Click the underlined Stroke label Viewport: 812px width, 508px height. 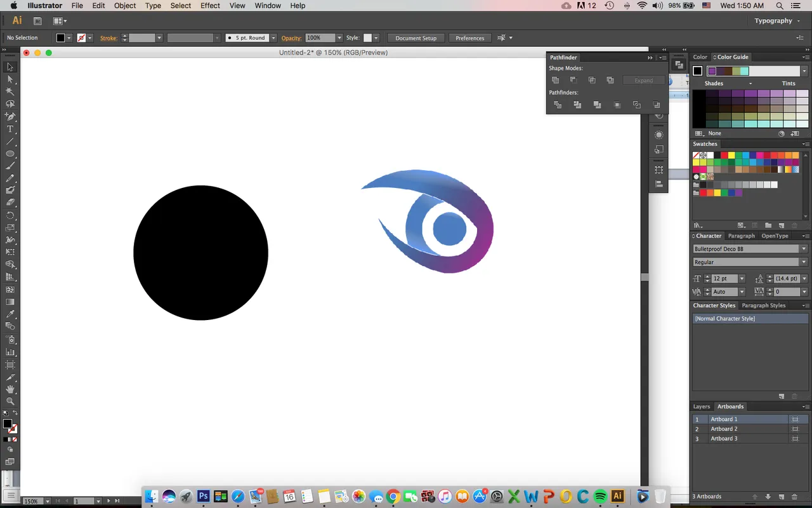(108, 38)
